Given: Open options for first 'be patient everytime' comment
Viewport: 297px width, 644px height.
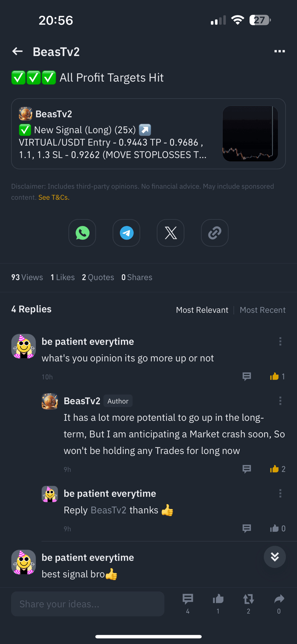Looking at the screenshot, I should point(280,342).
